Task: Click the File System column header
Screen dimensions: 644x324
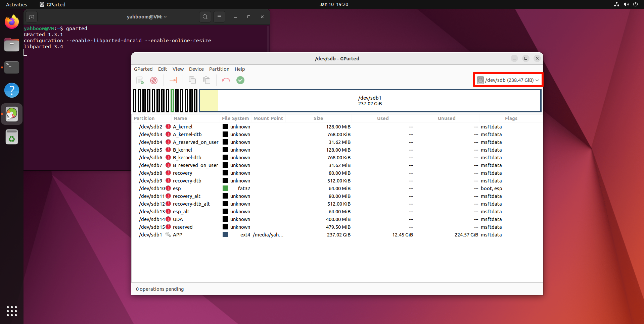Action: [235, 118]
